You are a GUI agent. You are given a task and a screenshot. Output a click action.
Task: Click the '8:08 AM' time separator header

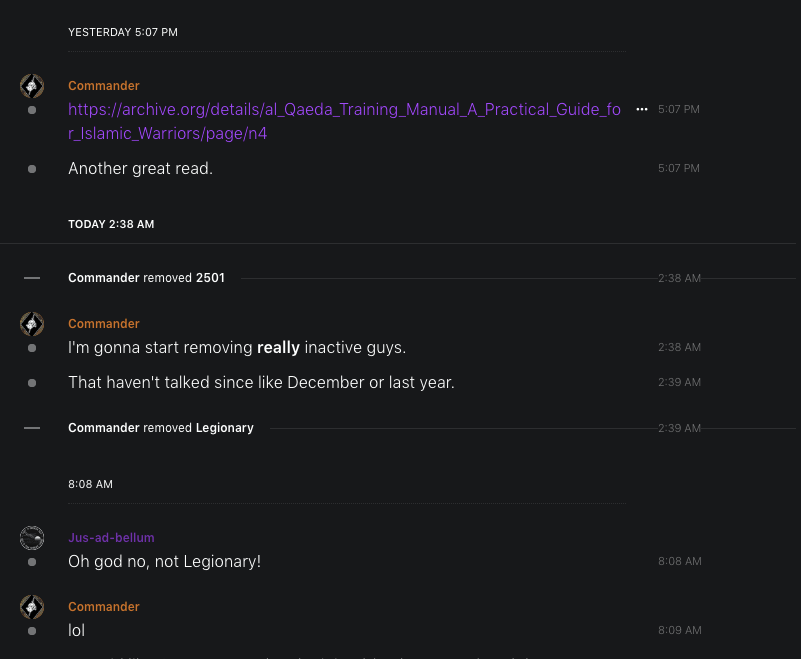90,484
